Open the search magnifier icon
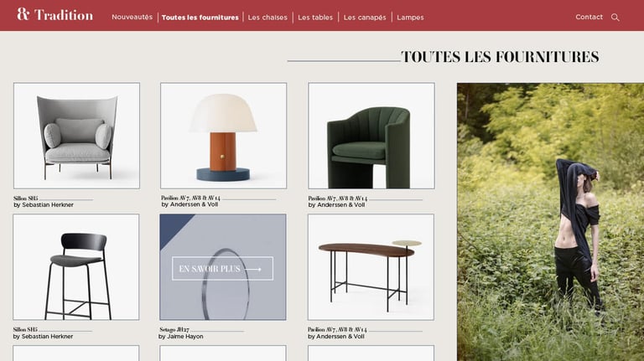The height and width of the screenshot is (361, 644). (x=615, y=18)
